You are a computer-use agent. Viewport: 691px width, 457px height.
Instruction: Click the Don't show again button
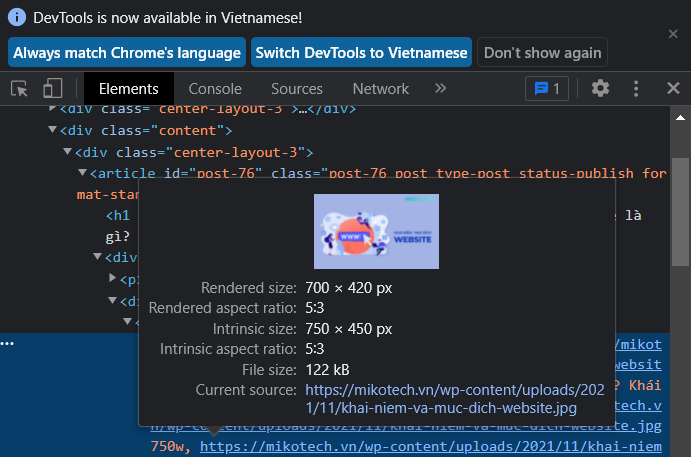point(542,52)
